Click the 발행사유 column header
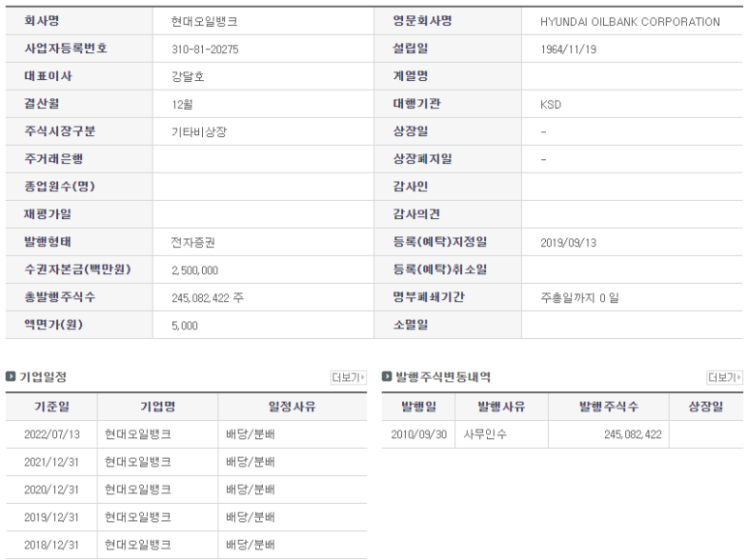 tap(502, 406)
